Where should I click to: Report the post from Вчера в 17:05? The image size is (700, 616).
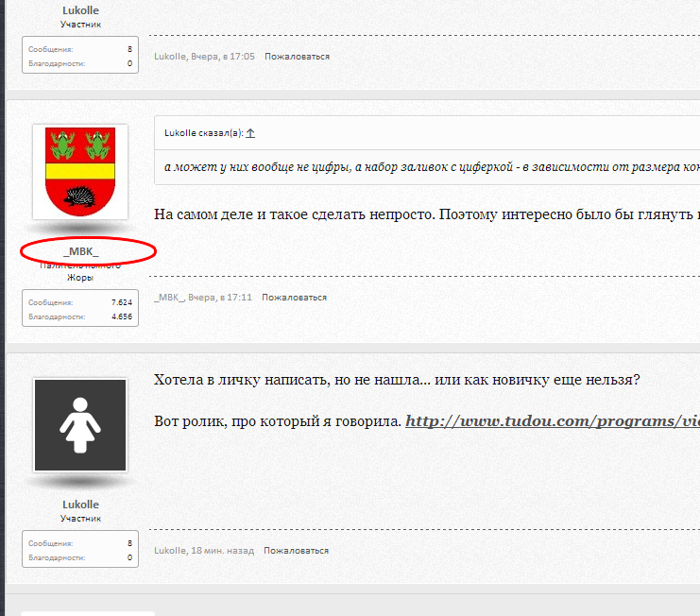(x=297, y=57)
